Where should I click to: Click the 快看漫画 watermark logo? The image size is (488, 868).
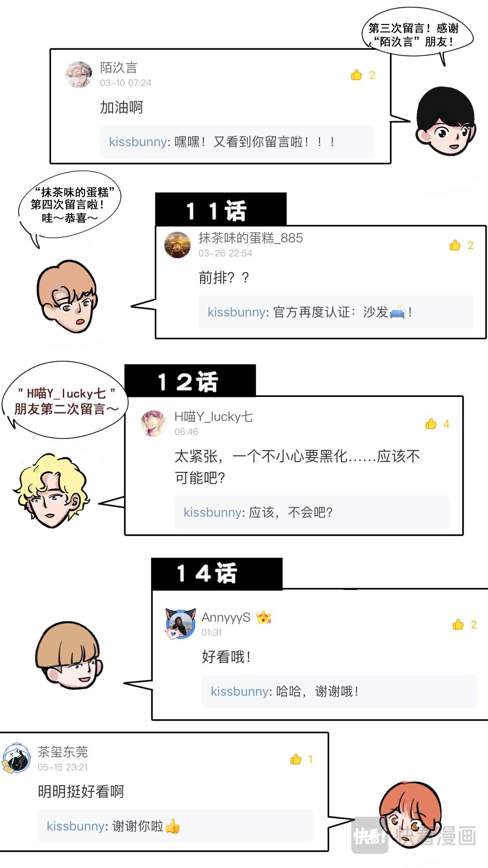click(414, 835)
